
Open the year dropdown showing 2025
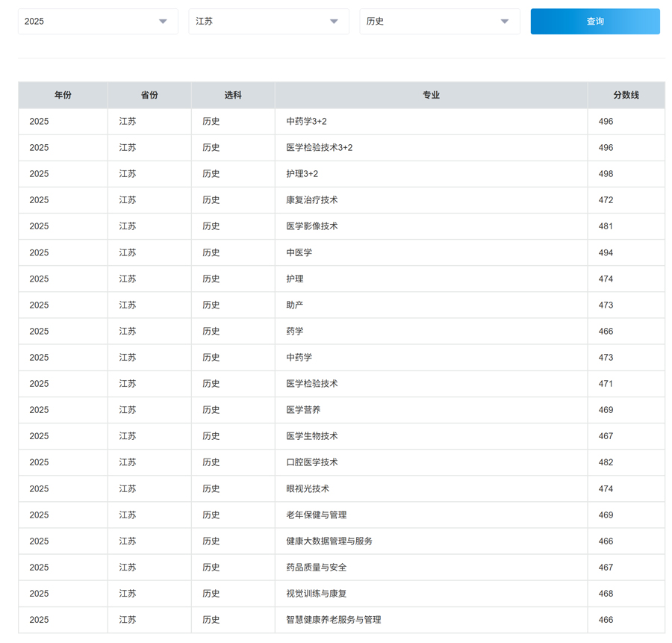(x=97, y=22)
